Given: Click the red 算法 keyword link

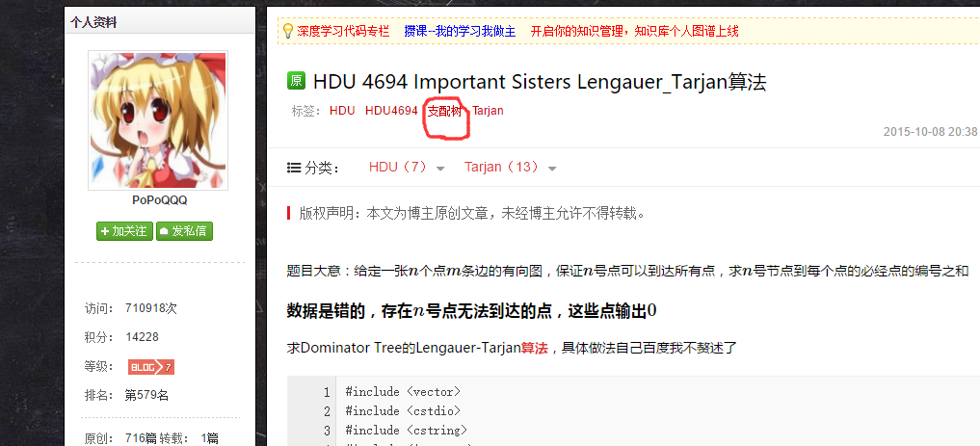Looking at the screenshot, I should tap(535, 348).
